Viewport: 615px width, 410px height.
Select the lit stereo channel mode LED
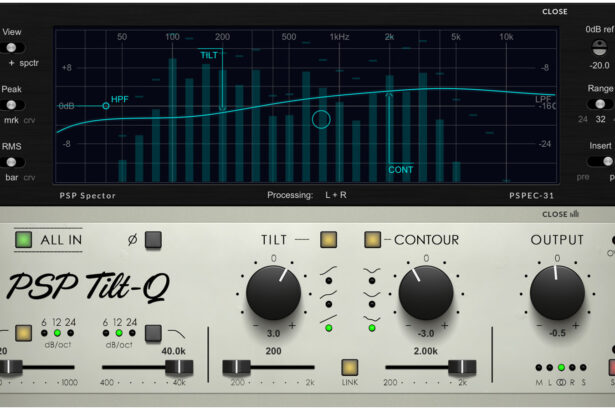(561, 368)
